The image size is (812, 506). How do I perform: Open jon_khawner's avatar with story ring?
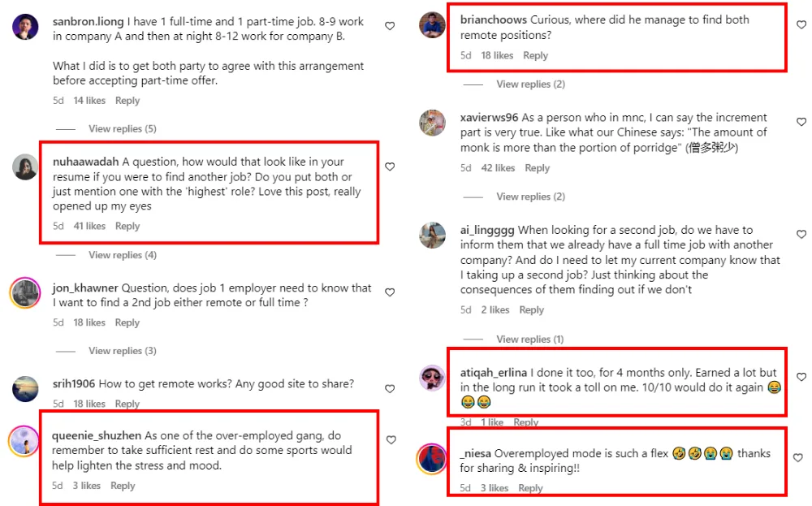point(25,292)
